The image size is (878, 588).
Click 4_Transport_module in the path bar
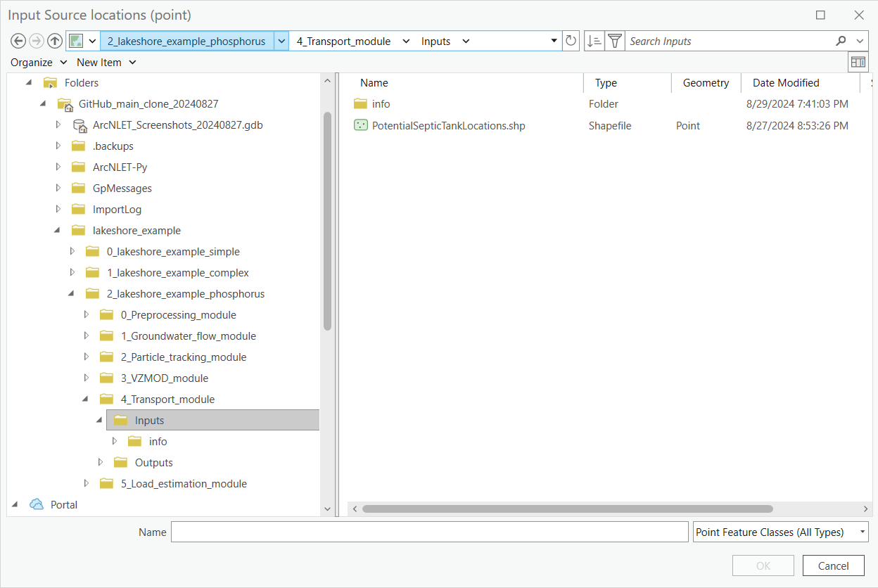coord(343,41)
